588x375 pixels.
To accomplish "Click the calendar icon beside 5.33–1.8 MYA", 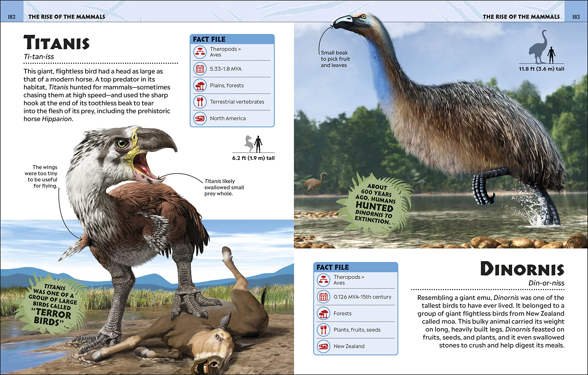I will click(x=200, y=69).
